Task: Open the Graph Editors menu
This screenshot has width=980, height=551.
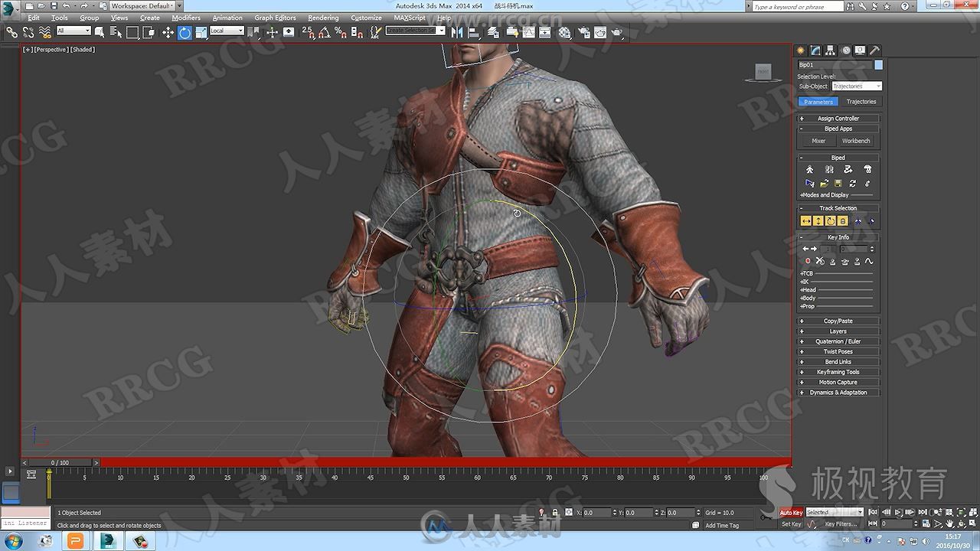Action: pyautogui.click(x=275, y=18)
